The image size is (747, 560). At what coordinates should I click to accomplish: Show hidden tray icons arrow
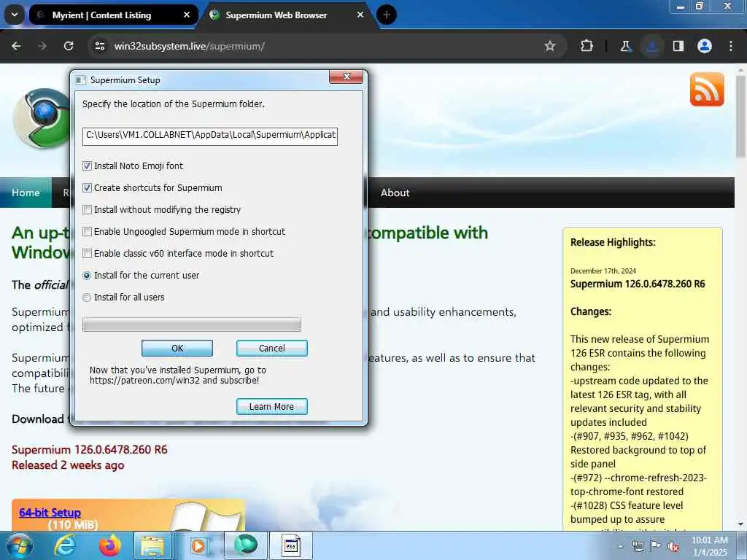[x=620, y=546]
